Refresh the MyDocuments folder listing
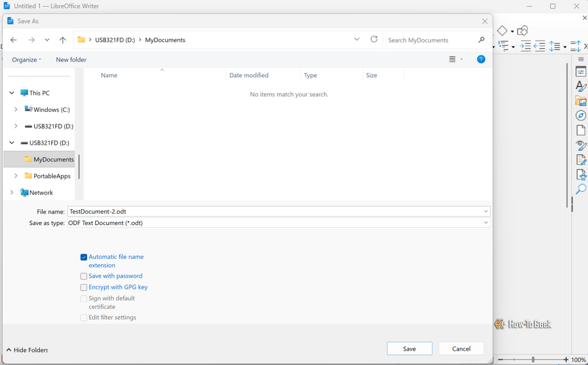The image size is (588, 365). pyautogui.click(x=374, y=39)
